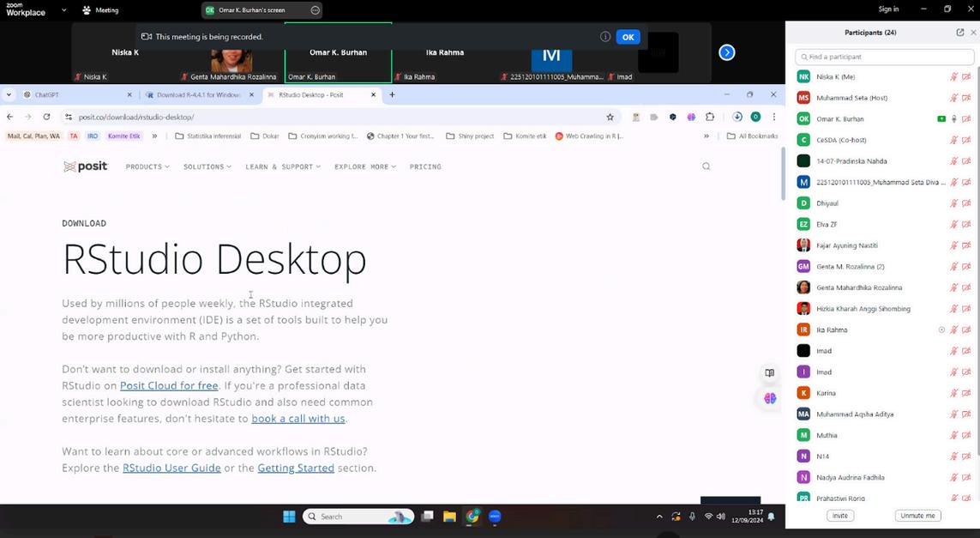The height and width of the screenshot is (538, 980).
Task: Click the taskbar microphone tray icon
Action: [692, 517]
